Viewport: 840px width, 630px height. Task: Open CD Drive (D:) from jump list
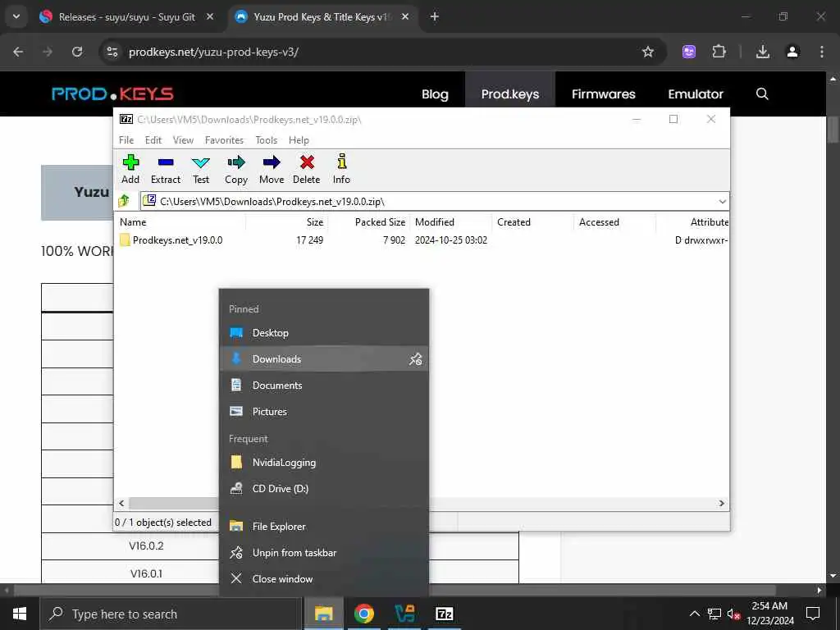click(x=324, y=489)
